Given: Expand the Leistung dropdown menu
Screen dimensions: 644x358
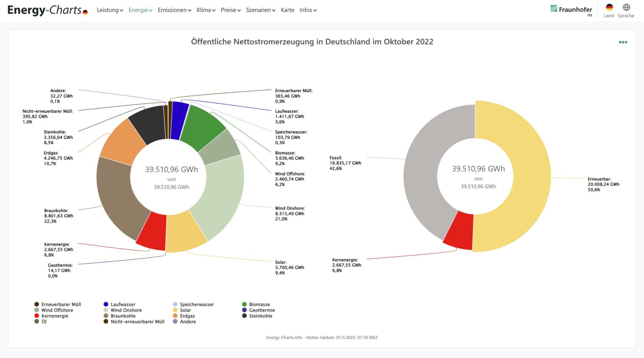Looking at the screenshot, I should coord(110,10).
